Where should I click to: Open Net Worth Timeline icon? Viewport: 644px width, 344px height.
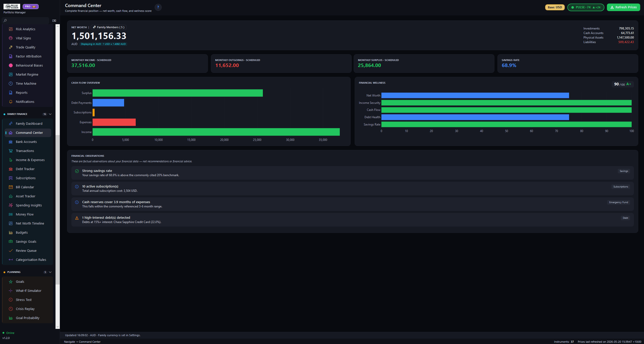tap(11, 223)
